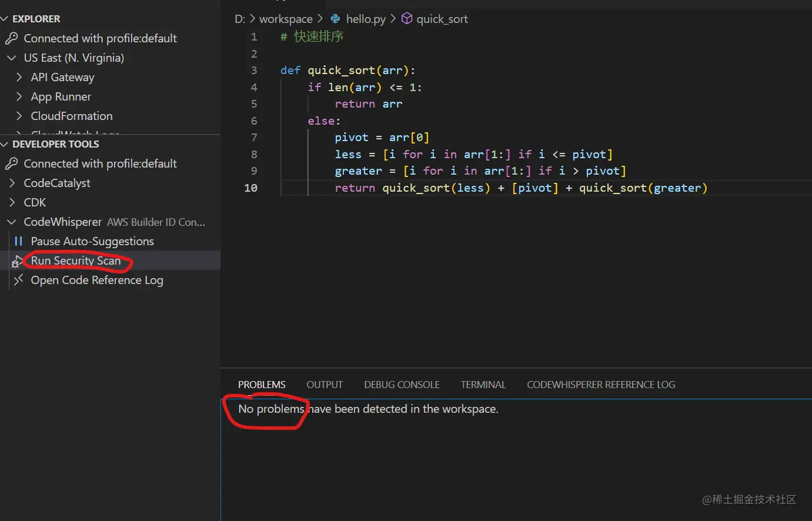Click the workspace breadcrumb above the editor
Image resolution: width=812 pixels, height=521 pixels.
pos(286,18)
